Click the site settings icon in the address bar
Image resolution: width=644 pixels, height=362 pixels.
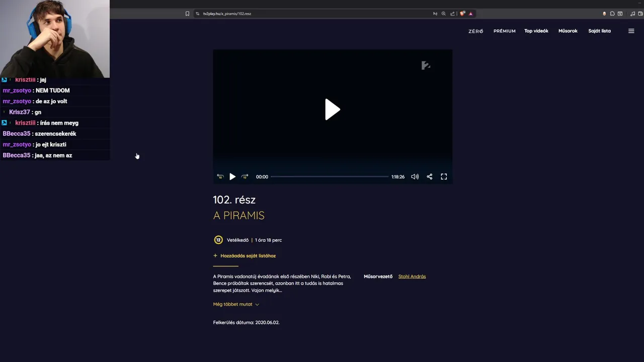pos(198,14)
